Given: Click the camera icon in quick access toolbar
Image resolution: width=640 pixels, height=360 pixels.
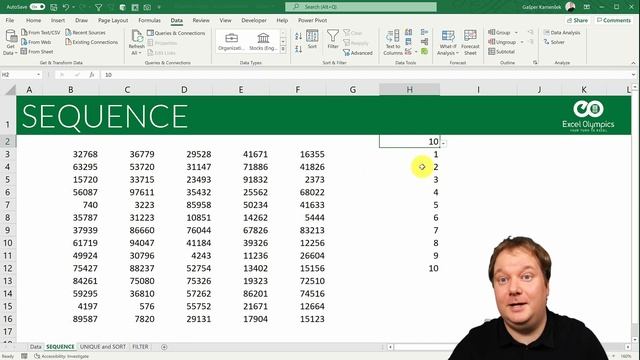Looking at the screenshot, I should (x=147, y=7).
